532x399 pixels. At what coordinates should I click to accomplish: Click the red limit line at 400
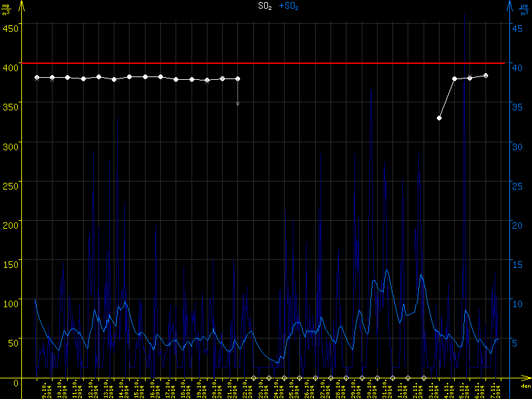[x=266, y=63]
